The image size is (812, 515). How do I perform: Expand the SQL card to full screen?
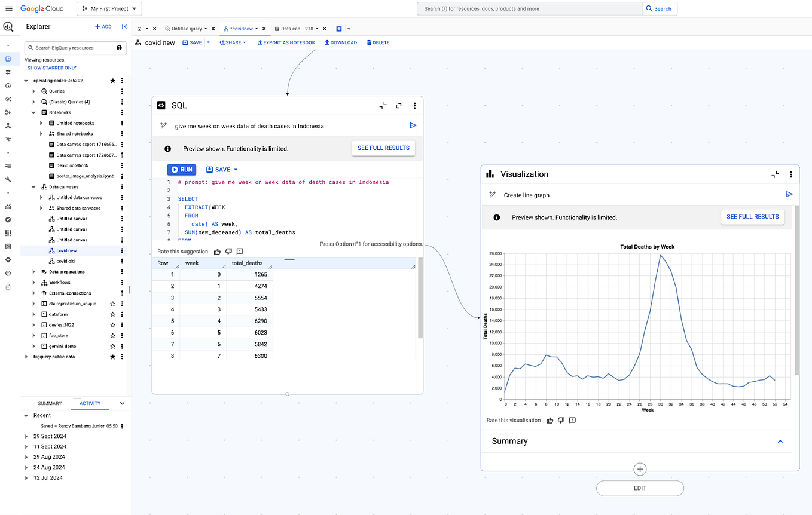tap(399, 105)
